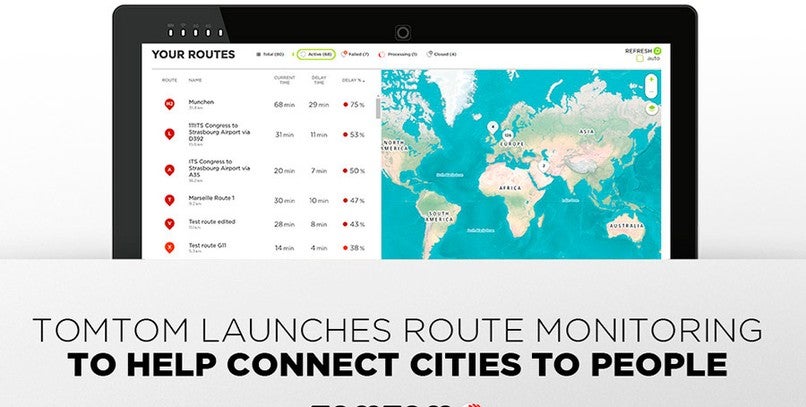Click the '43 %' delay value

click(354, 224)
